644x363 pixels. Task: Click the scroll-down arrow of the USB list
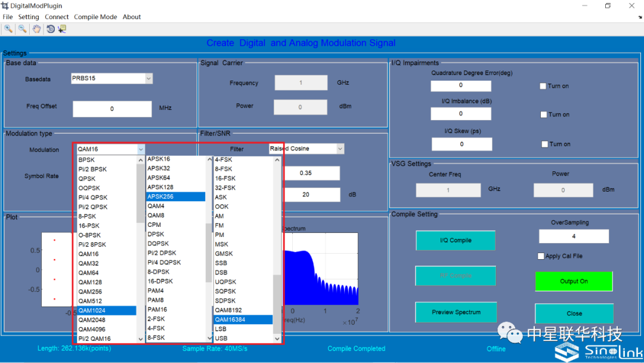coord(277,339)
